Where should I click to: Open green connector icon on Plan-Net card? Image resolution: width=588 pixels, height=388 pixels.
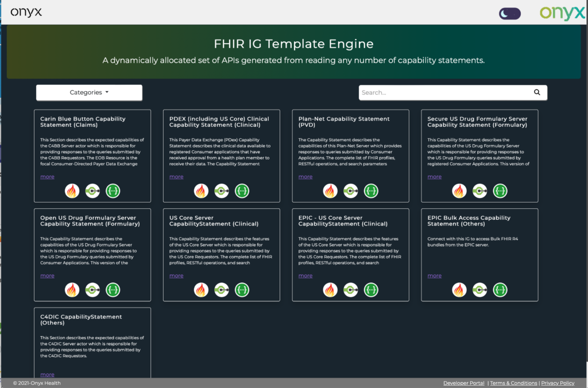[351, 191]
